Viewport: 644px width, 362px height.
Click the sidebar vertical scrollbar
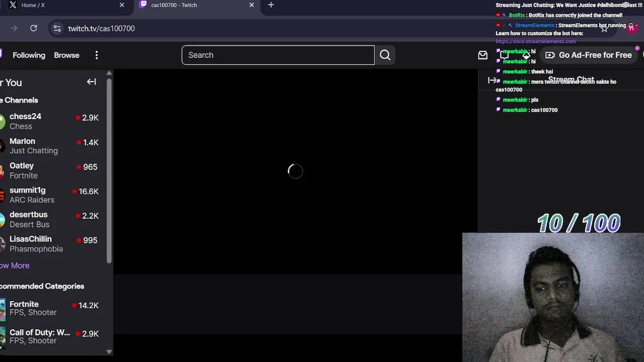coord(109,170)
